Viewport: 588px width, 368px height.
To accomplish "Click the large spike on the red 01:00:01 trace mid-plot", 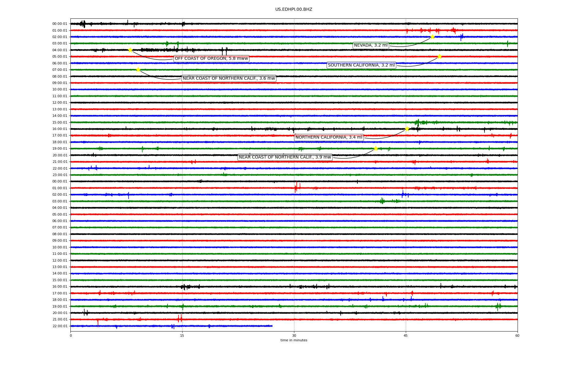I will click(296, 187).
